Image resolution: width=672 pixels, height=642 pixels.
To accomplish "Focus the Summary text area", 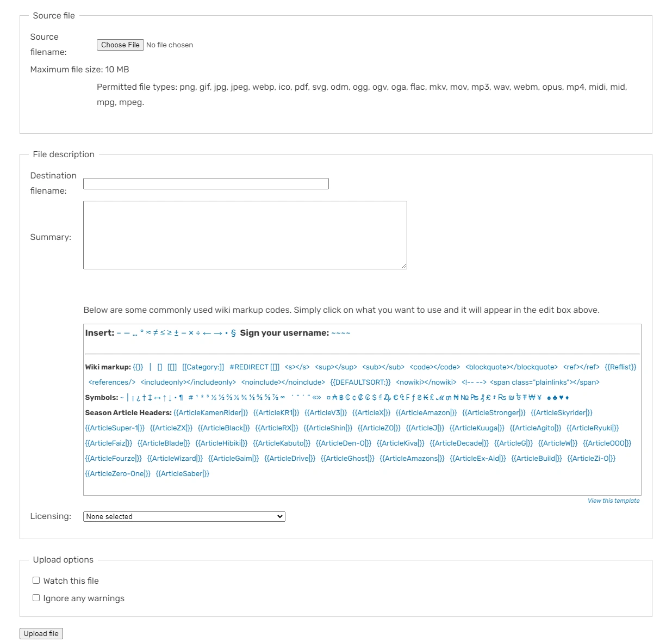I will click(245, 235).
